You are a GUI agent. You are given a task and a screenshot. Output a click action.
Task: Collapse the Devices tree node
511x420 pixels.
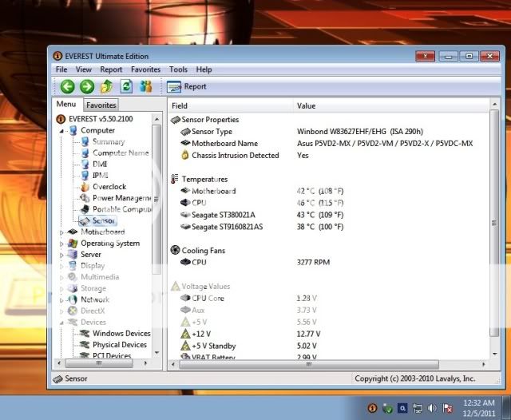(x=61, y=323)
